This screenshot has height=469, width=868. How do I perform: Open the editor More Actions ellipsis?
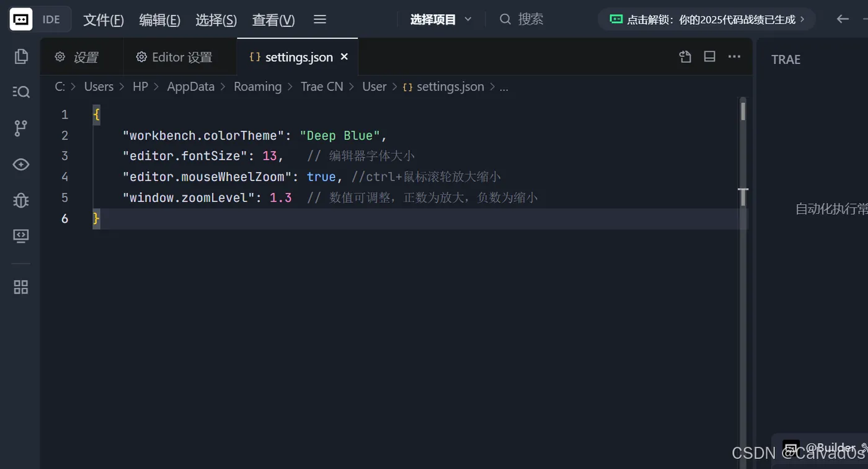coord(735,56)
